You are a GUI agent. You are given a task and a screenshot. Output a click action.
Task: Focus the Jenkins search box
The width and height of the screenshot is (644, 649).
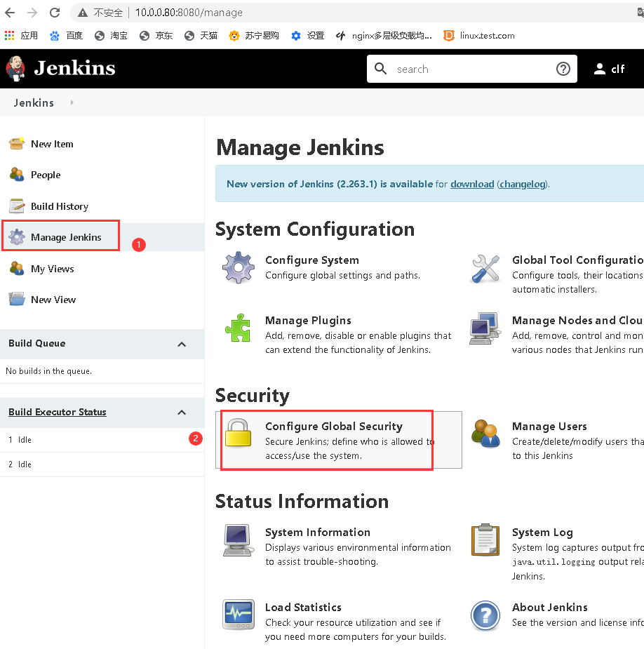(472, 69)
